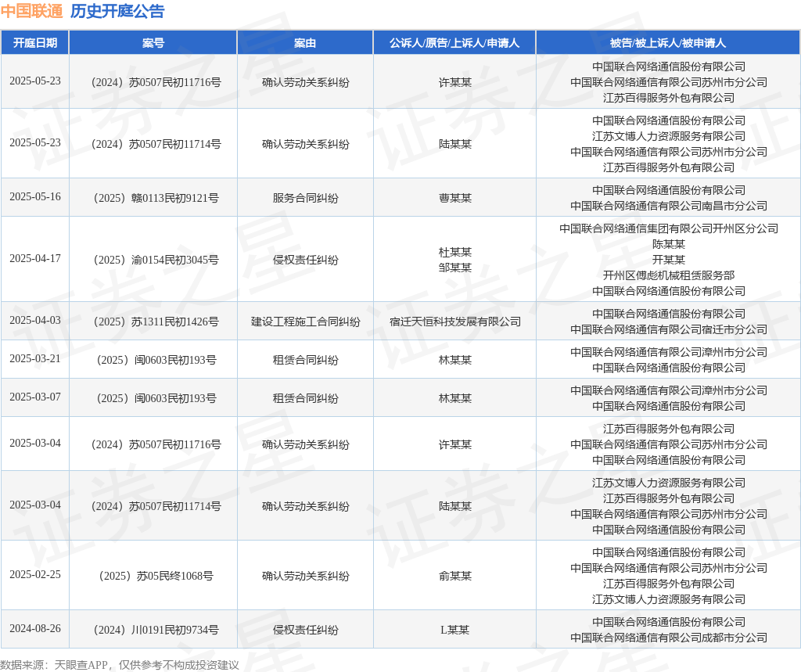Click defendant 开州区傅彪机械租赁服务部
The image size is (801, 672).
point(669,275)
